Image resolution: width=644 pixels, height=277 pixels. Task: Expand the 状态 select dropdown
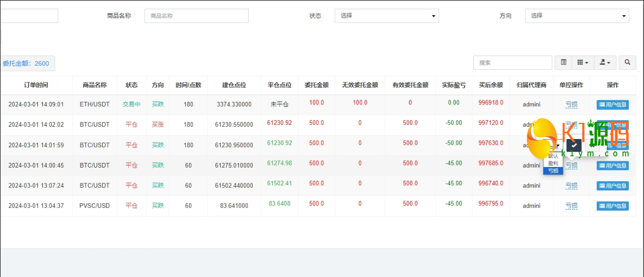coord(386,16)
